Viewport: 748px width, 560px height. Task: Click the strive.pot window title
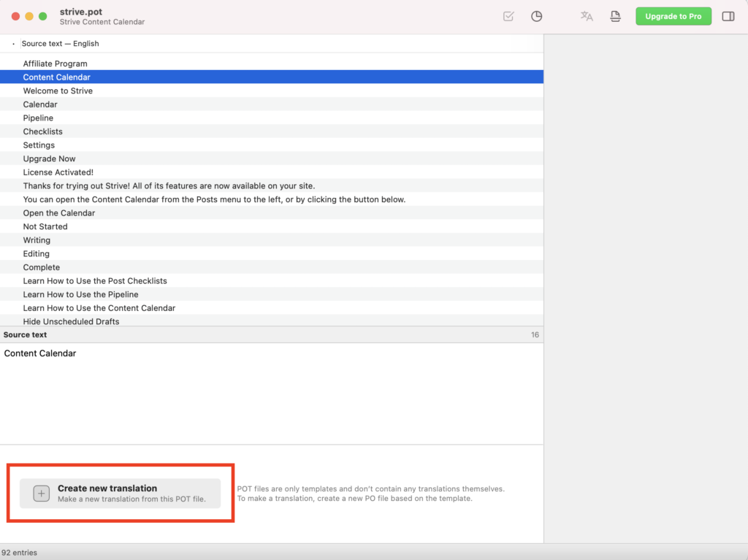[80, 12]
